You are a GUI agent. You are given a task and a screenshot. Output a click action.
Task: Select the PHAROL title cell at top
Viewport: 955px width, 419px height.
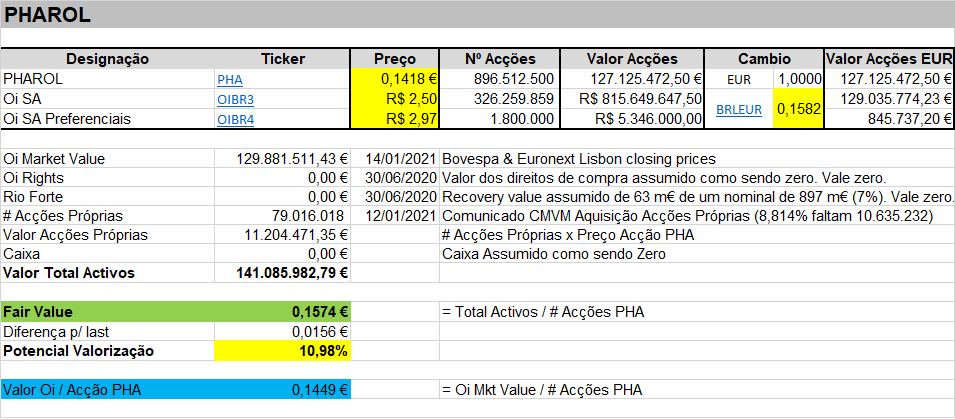coord(478,15)
